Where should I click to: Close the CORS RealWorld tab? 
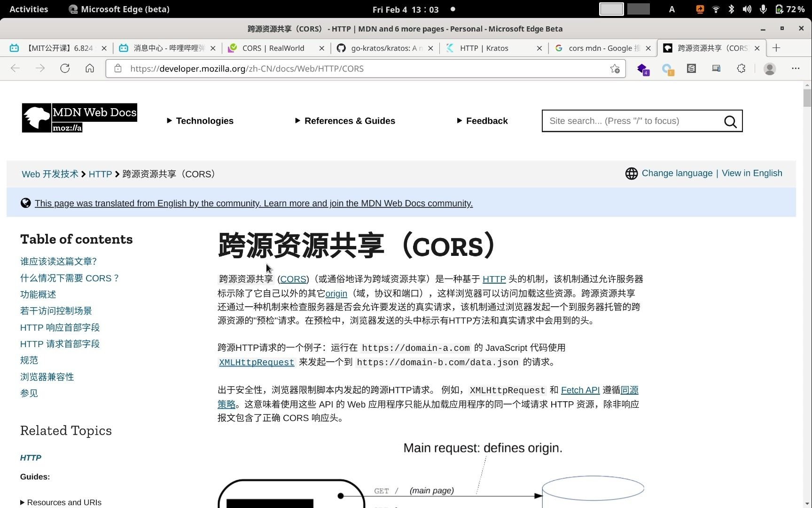click(x=322, y=48)
